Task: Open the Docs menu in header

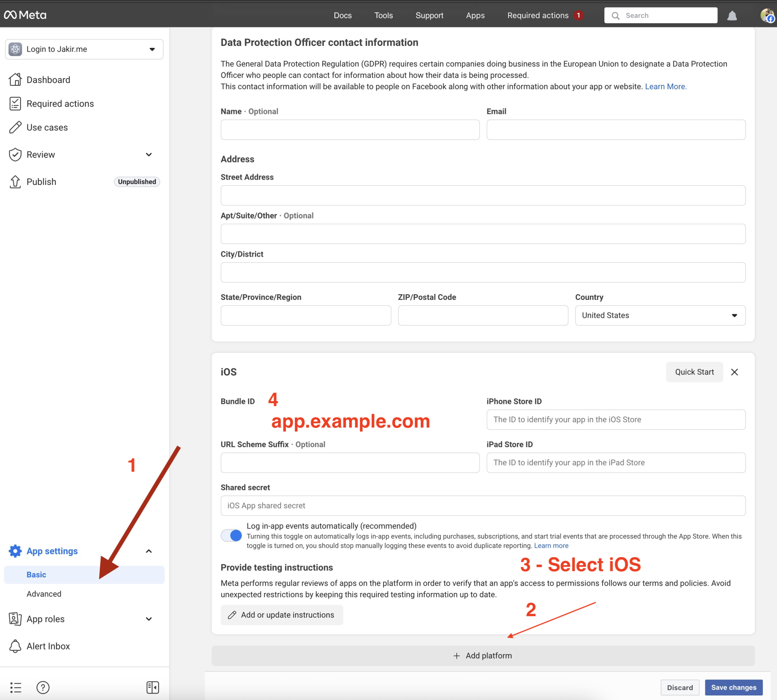Action: tap(342, 16)
